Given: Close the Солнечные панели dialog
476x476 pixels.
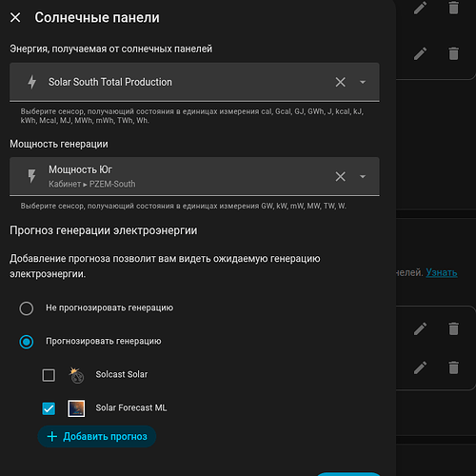Looking at the screenshot, I should [15, 17].
